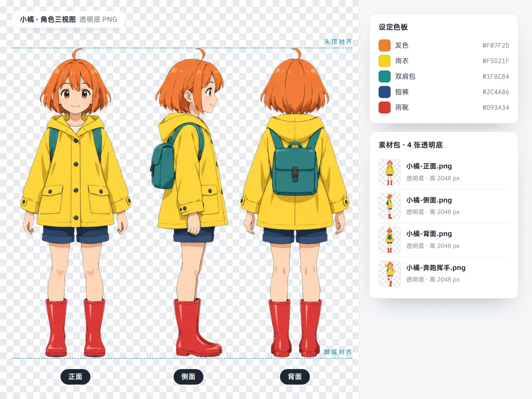Click the 正面 view label button

pyautogui.click(x=75, y=376)
